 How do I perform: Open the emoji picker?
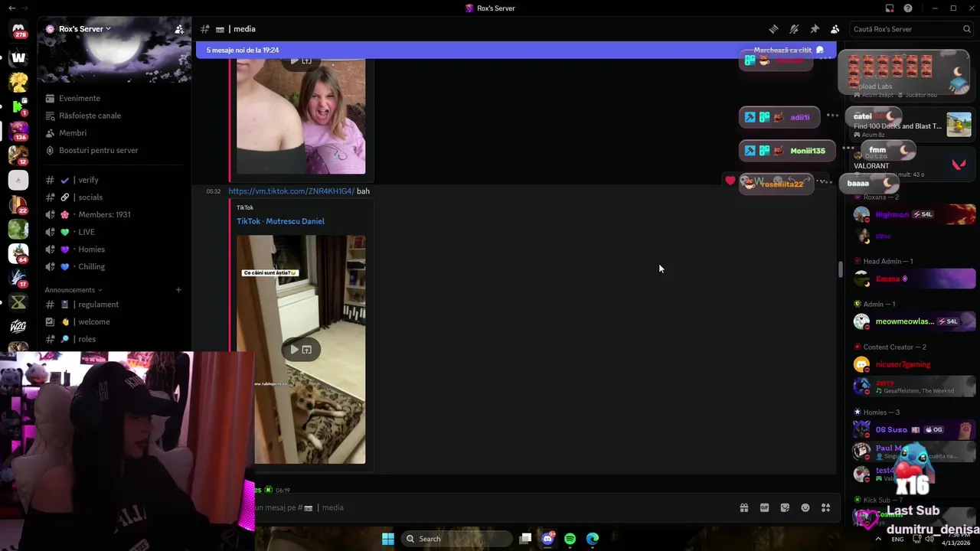tap(805, 507)
